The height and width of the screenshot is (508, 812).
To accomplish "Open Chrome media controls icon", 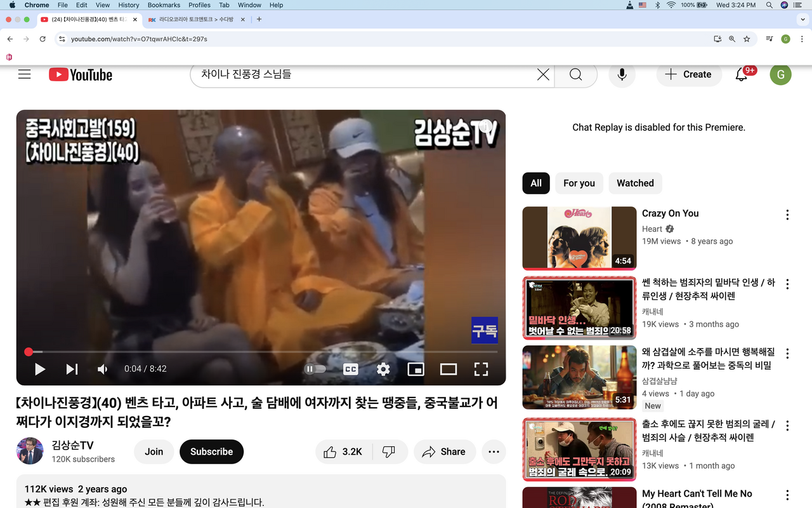I will click(769, 39).
